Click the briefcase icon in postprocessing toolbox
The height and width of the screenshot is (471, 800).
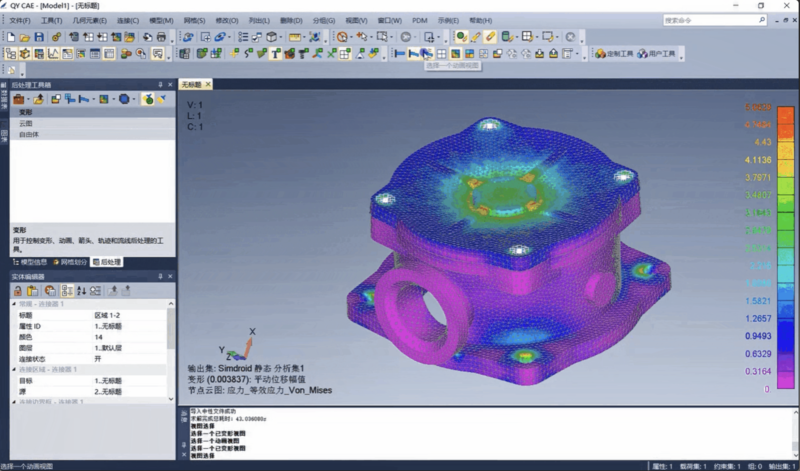click(x=18, y=99)
